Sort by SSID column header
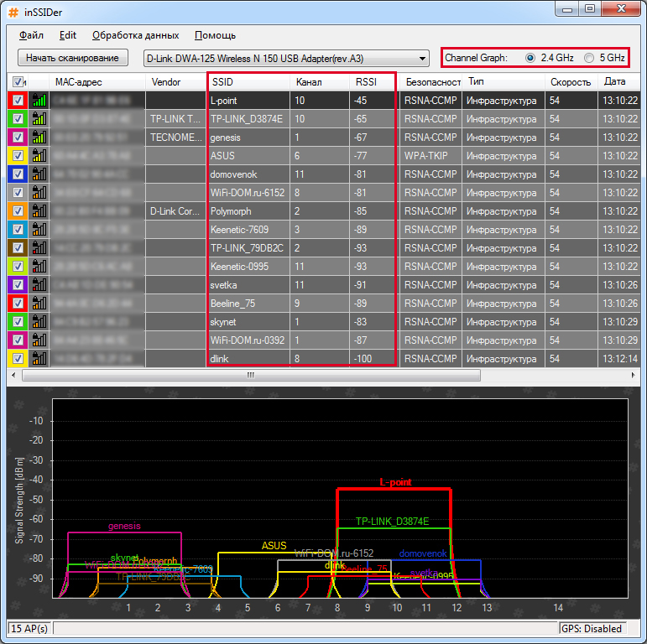The height and width of the screenshot is (644, 647). point(248,81)
